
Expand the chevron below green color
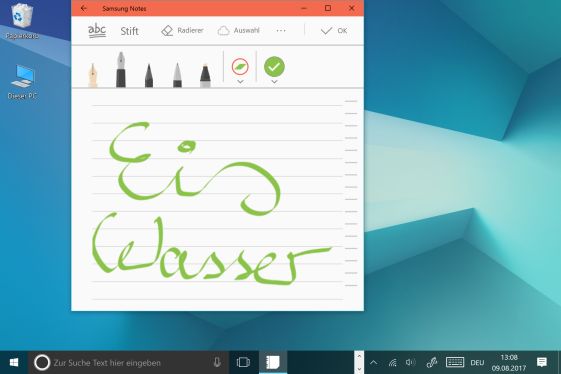coord(274,82)
